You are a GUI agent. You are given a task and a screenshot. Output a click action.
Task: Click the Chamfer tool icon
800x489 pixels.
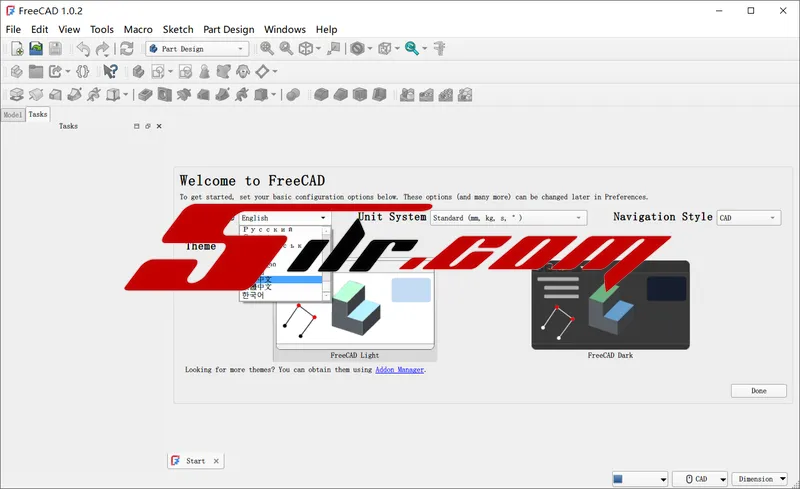(340, 94)
